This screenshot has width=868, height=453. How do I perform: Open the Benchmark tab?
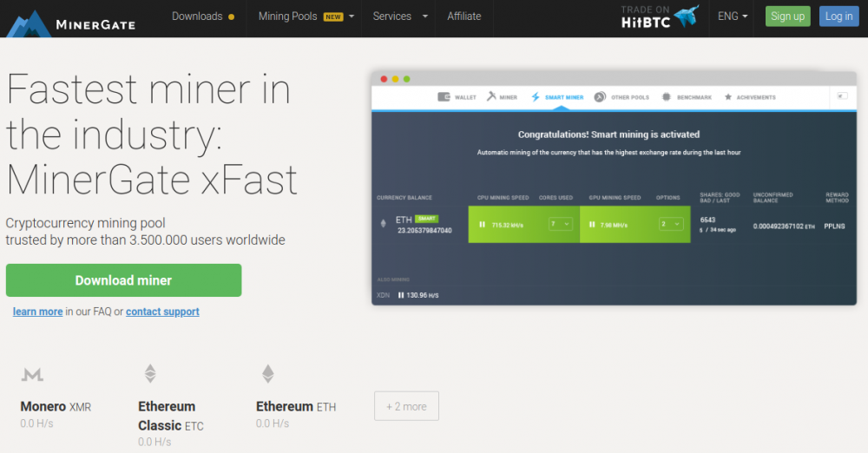pos(687,97)
